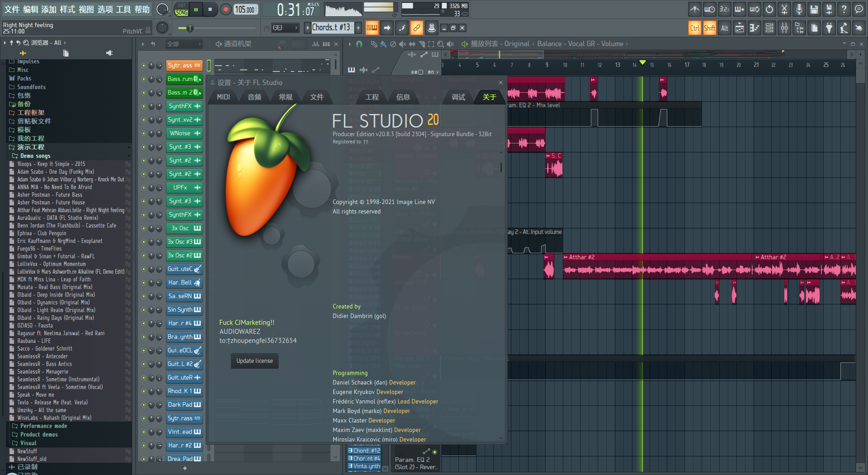Click the microphone recording icon
The width and height of the screenshot is (868, 475).
coord(799,9)
